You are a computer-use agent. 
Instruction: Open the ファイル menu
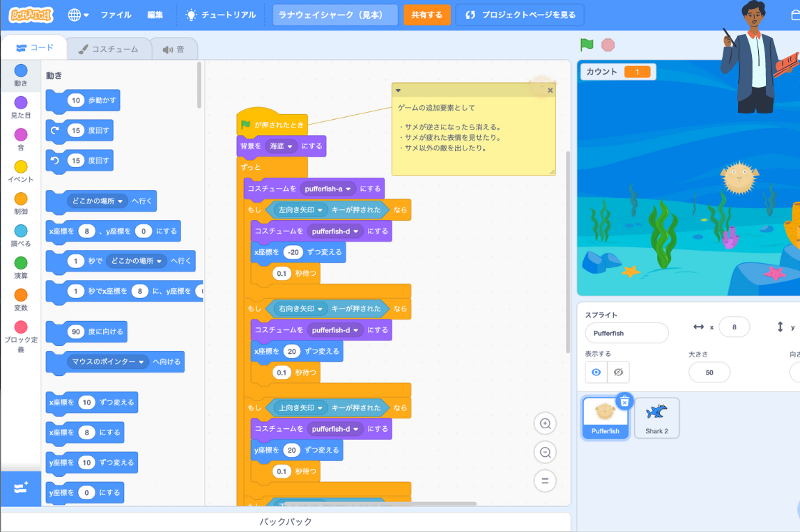(x=116, y=15)
